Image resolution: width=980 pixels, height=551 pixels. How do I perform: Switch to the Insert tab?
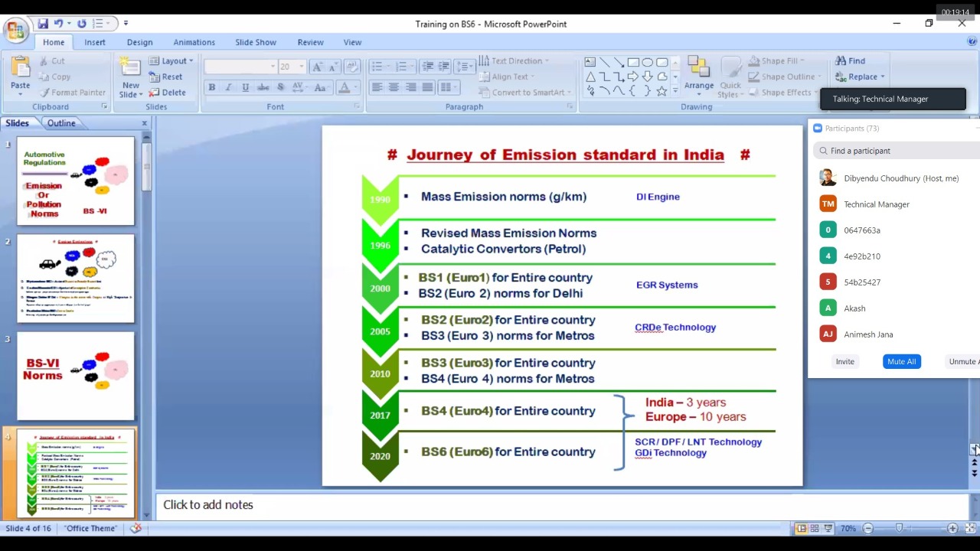coord(95,42)
